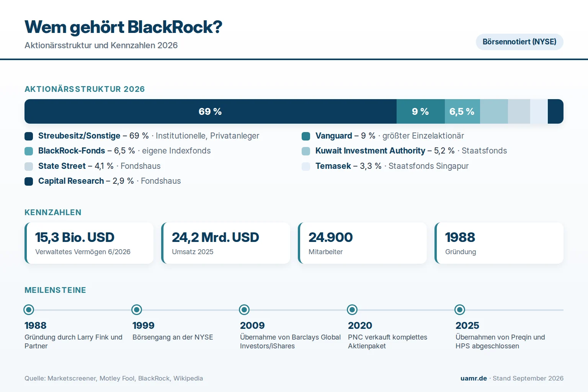Screen dimensions: 588x392
Task: Click the Börsennotiert (NYSE) badge
Action: point(519,42)
